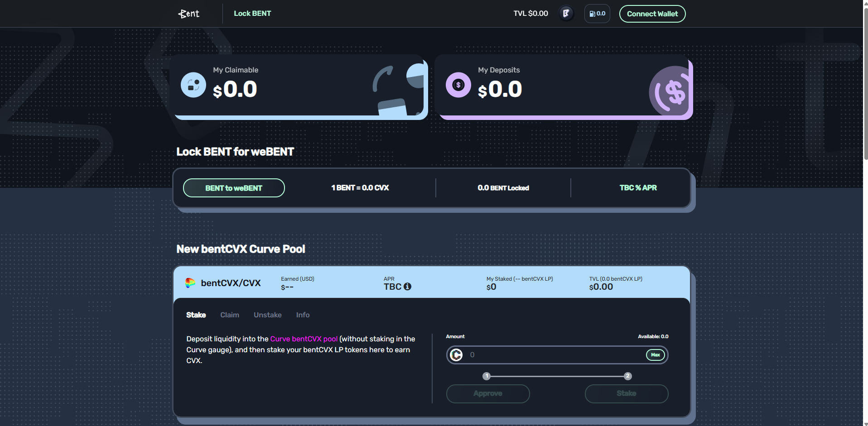
Task: Open the BENT to weBENT button
Action: (234, 188)
